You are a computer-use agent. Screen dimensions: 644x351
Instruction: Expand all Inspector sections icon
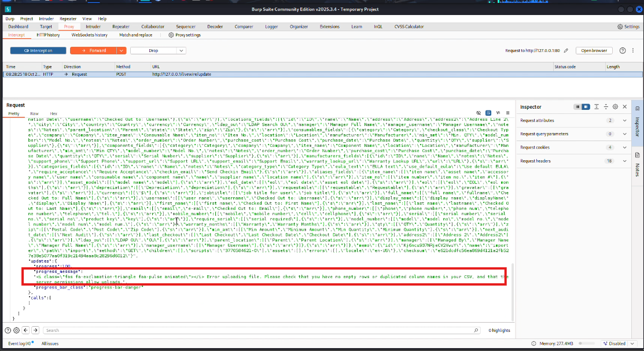(597, 107)
